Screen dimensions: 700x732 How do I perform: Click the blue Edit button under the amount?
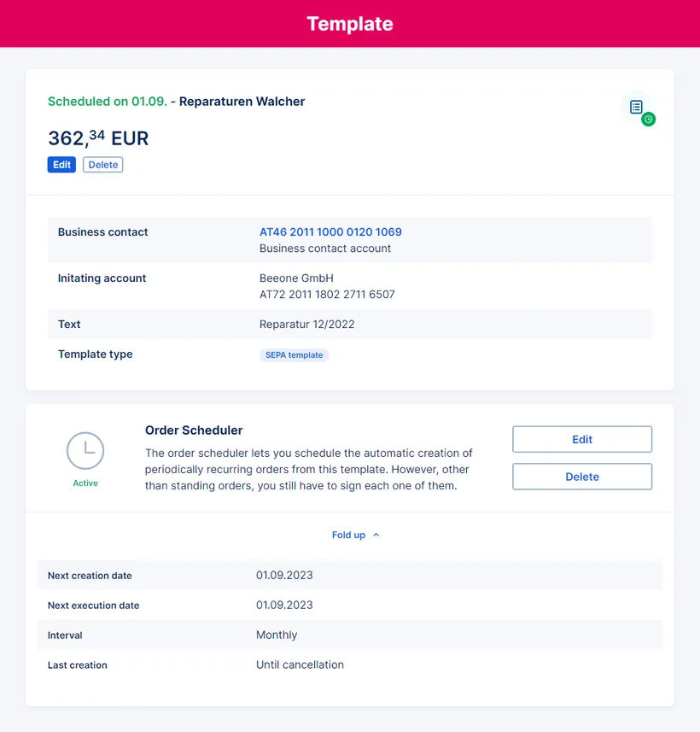point(61,164)
